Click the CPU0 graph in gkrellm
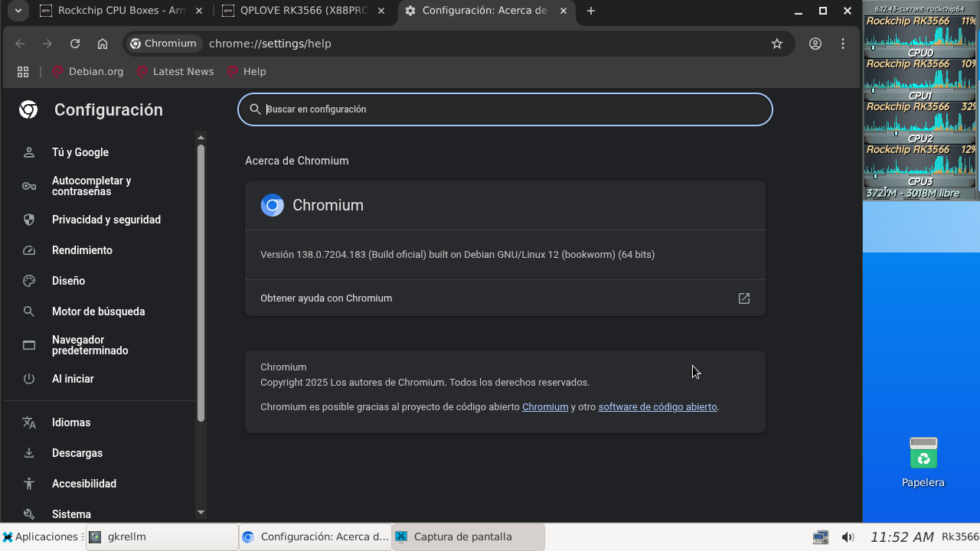This screenshot has width=980, height=551. click(920, 32)
